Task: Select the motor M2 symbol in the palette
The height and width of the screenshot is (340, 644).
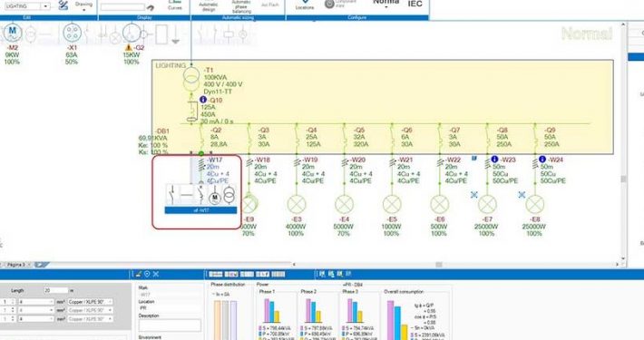Action: pyautogui.click(x=13, y=33)
